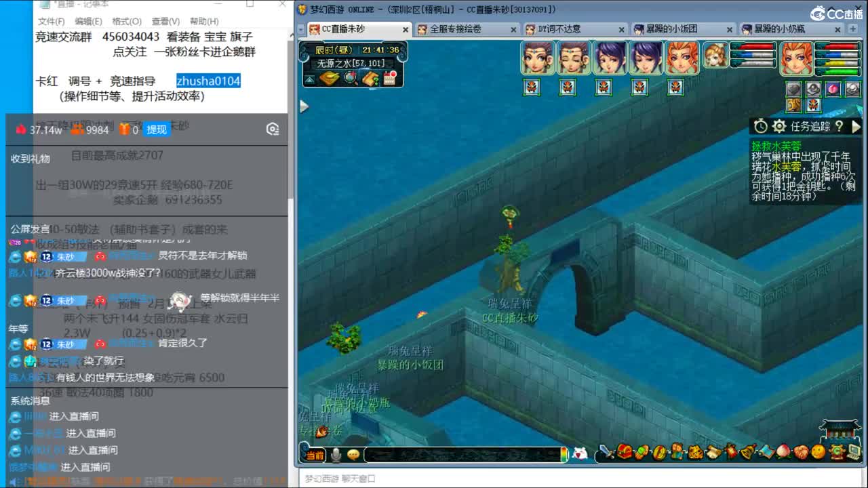This screenshot has height=488, width=868.
Task: Collapse the task tracker with arrow
Action: click(856, 126)
